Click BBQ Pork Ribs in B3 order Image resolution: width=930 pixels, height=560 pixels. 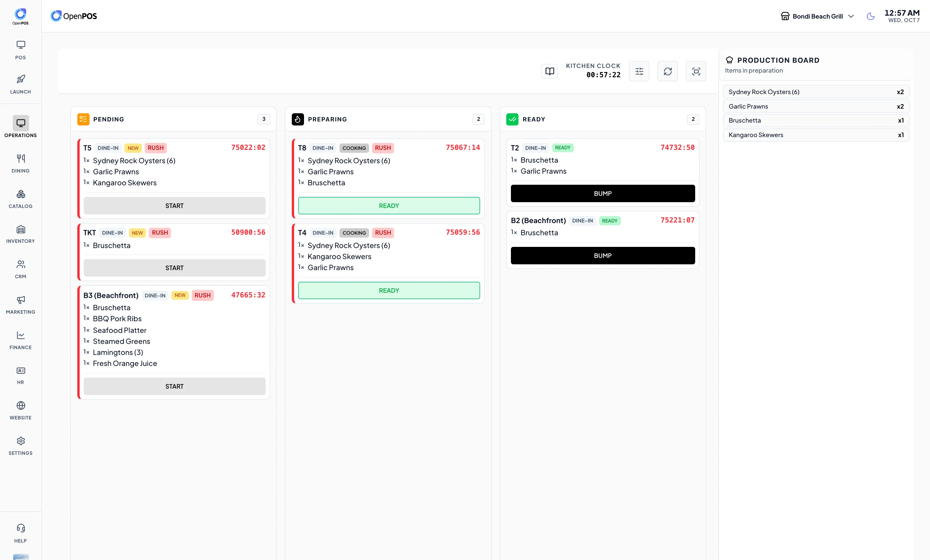[x=117, y=319]
